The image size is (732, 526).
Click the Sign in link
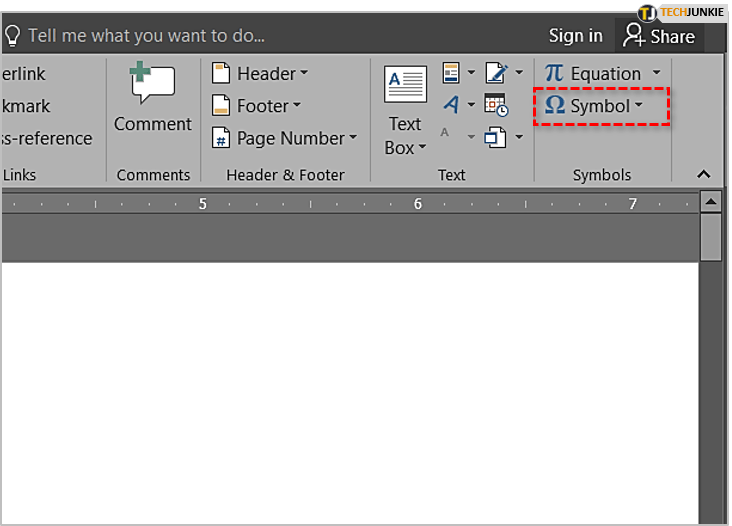click(x=575, y=36)
